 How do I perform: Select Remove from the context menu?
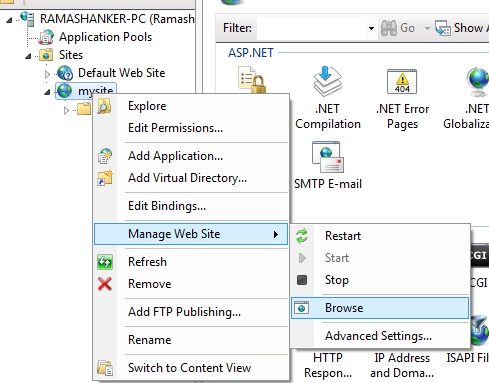(191, 284)
